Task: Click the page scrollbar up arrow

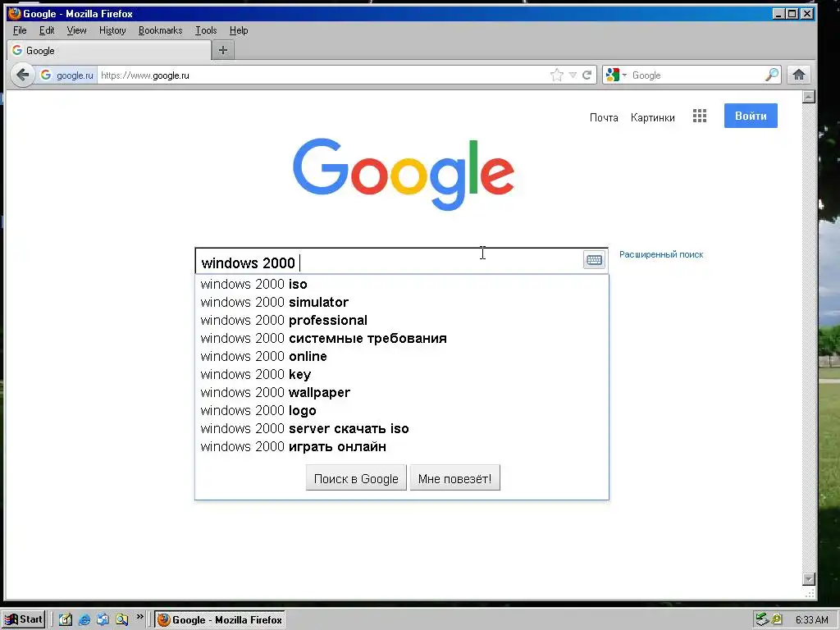Action: [x=809, y=97]
